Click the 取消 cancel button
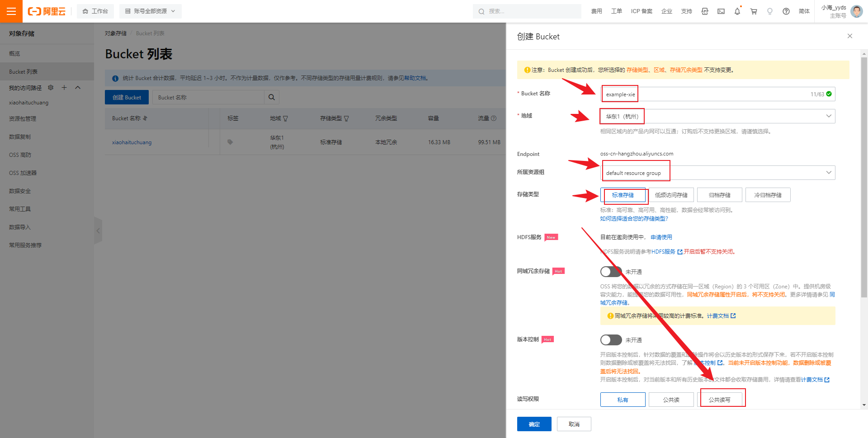This screenshot has height=438, width=868. (x=574, y=424)
